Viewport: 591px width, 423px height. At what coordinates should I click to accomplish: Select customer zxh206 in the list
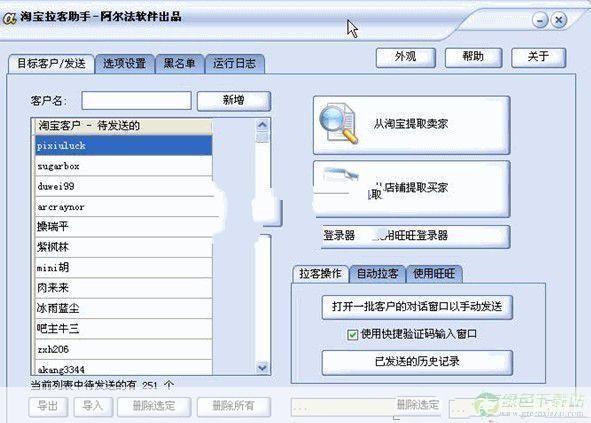point(124,349)
